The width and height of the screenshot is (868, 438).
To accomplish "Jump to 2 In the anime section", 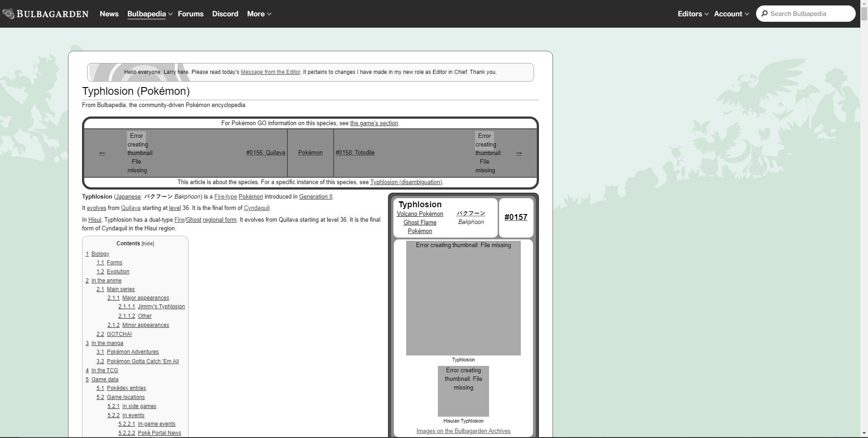I will (103, 281).
